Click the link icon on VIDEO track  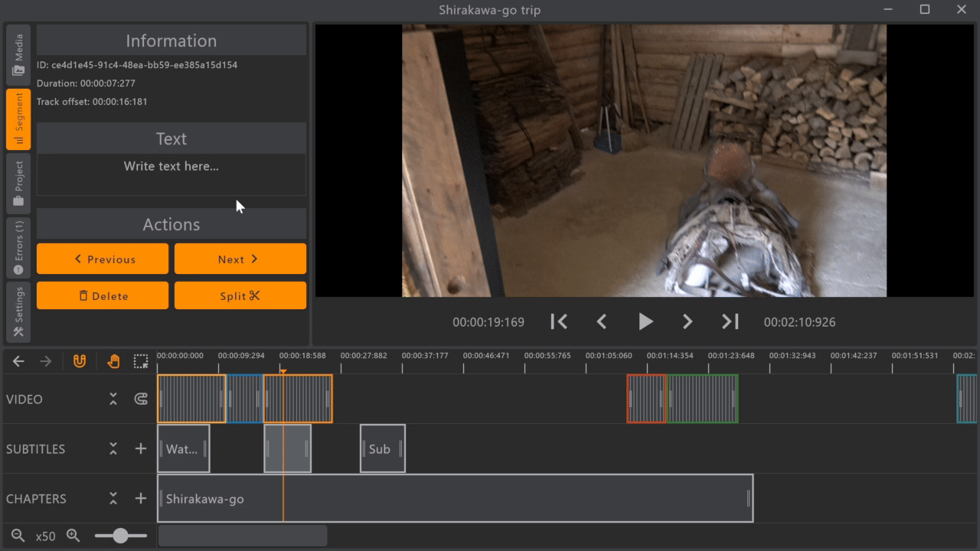click(141, 399)
